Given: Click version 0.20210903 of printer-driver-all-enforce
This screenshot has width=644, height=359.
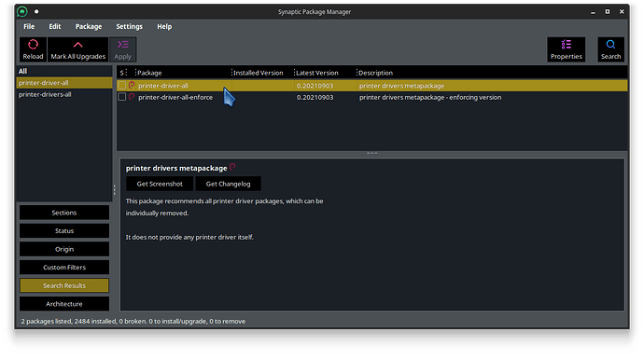Looking at the screenshot, I should (315, 97).
